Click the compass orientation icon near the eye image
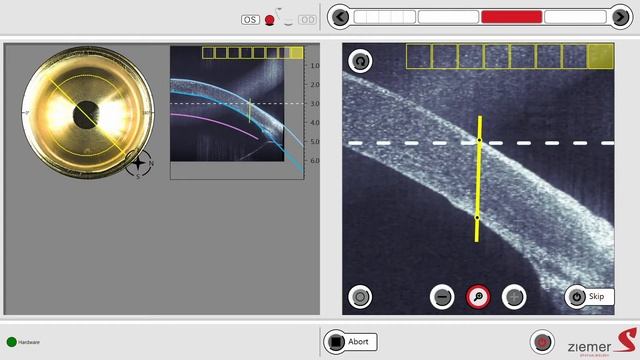Viewport: 640px width, 360px height. 139,164
